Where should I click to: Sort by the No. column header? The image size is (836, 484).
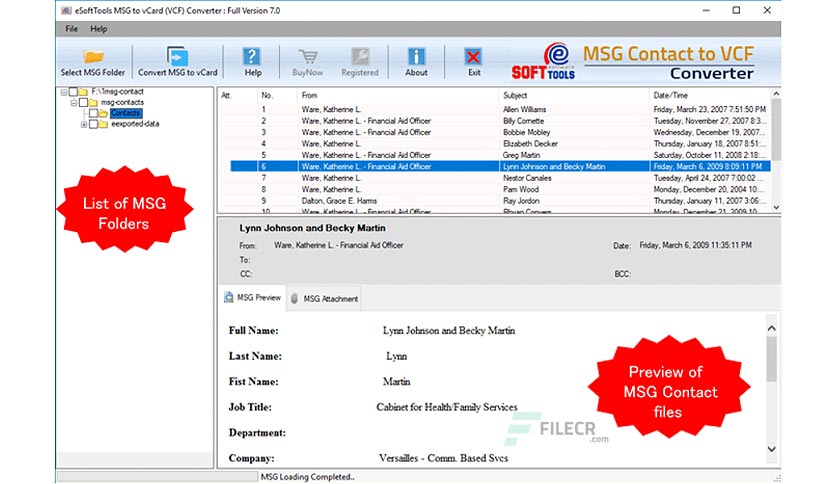pos(277,95)
